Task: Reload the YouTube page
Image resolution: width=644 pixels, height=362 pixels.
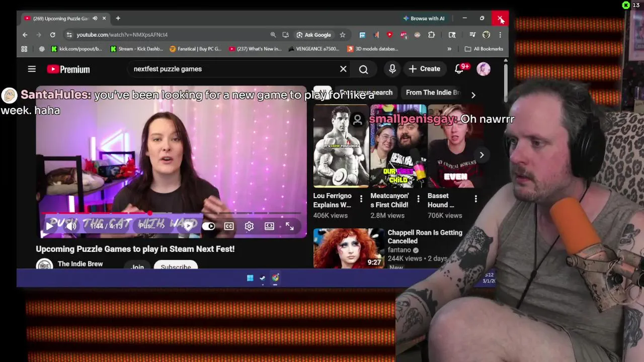Action: [x=52, y=35]
